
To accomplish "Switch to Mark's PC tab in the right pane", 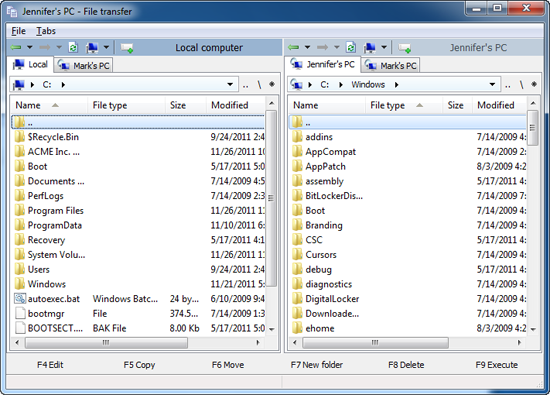I will (390, 65).
